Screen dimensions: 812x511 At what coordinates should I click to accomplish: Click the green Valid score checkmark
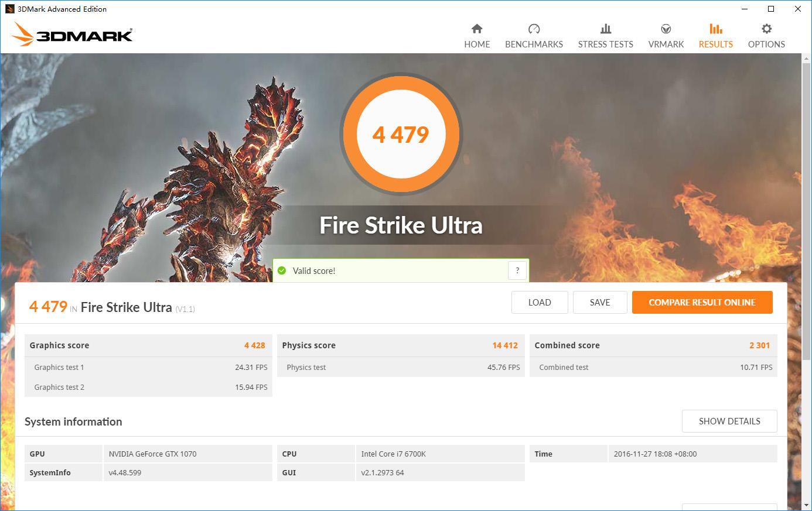(282, 270)
